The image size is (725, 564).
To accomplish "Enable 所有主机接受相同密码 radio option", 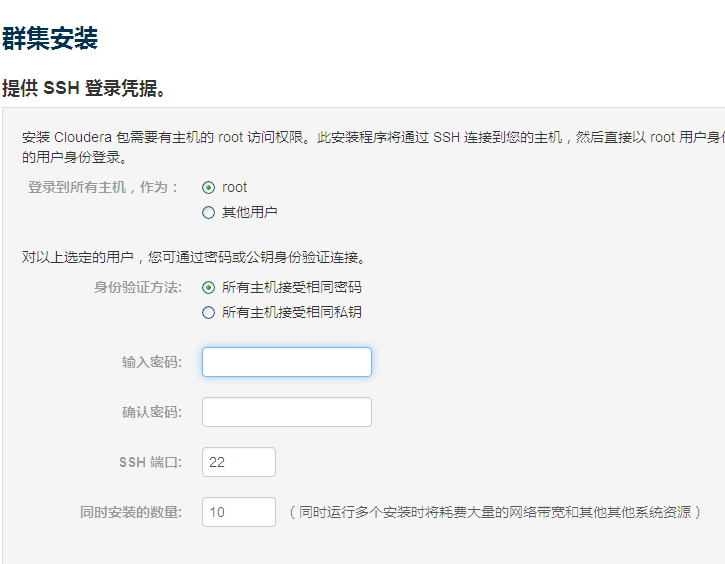I will point(208,287).
